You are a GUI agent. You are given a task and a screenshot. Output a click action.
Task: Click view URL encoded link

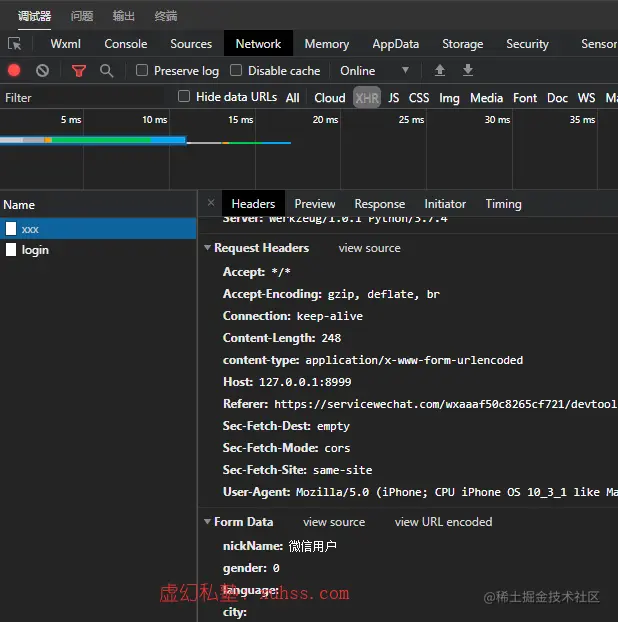tap(443, 522)
